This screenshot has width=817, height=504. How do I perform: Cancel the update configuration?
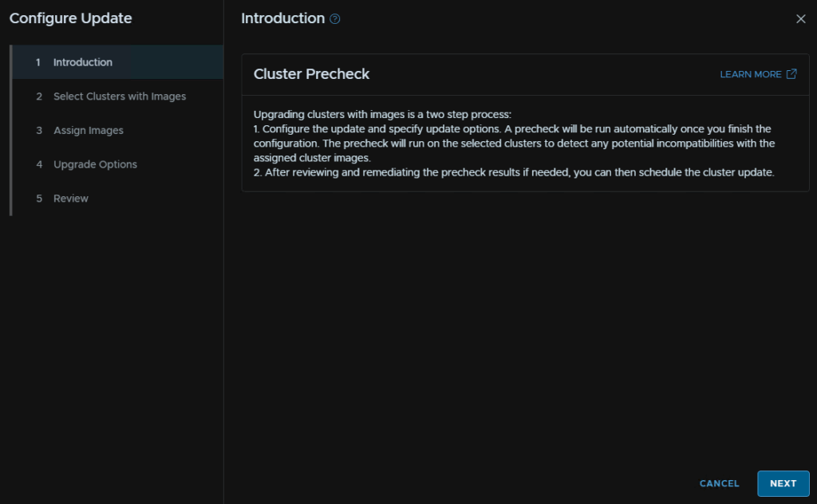pyautogui.click(x=719, y=483)
